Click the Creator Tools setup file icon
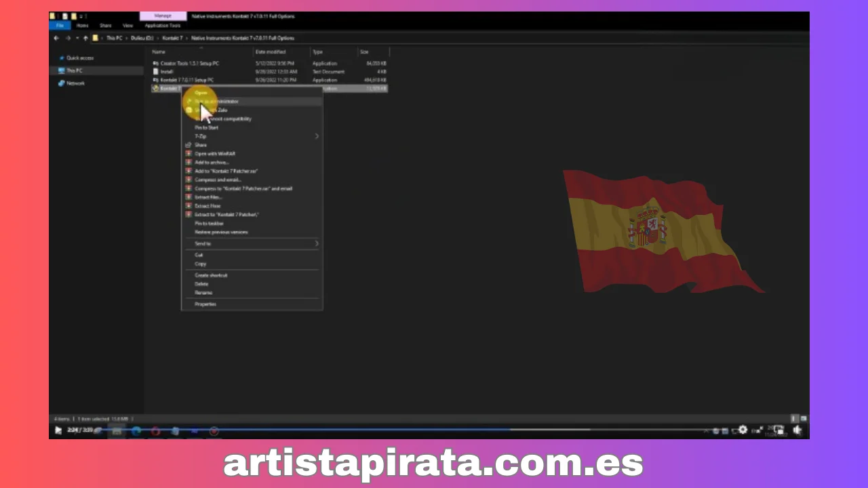 coord(156,63)
